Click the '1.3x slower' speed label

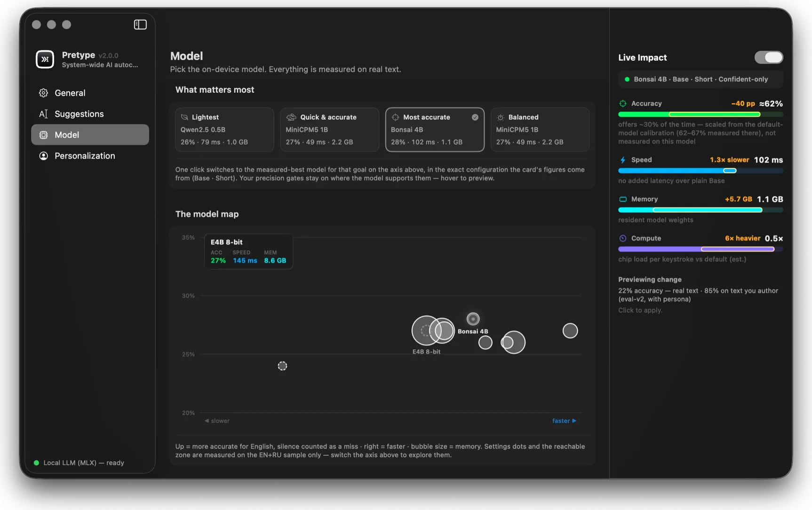tap(729, 160)
